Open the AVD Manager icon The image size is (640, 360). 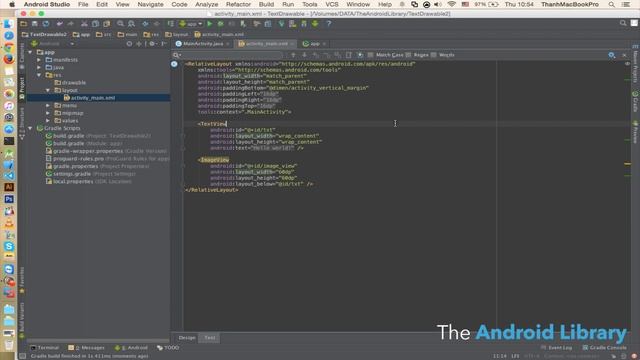tap(293, 24)
